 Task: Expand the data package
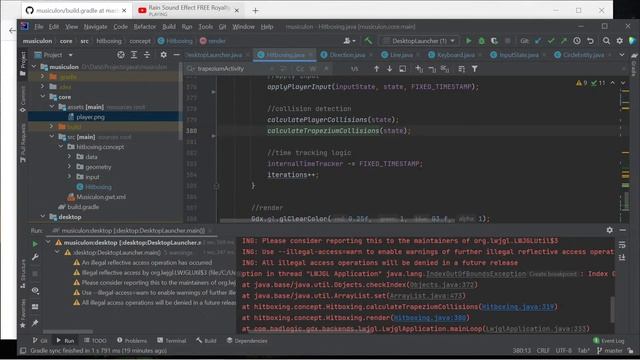pos(69,157)
